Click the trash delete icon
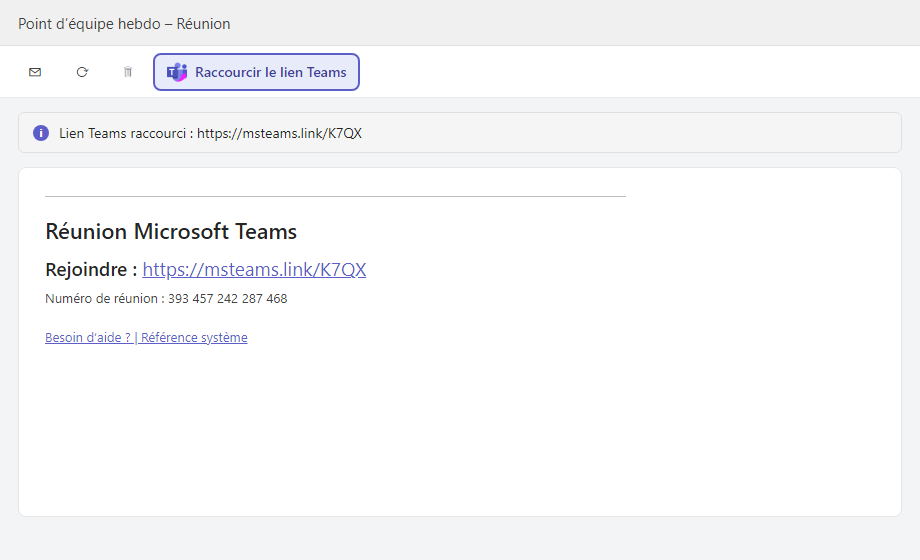The height and width of the screenshot is (560, 920). coord(128,72)
